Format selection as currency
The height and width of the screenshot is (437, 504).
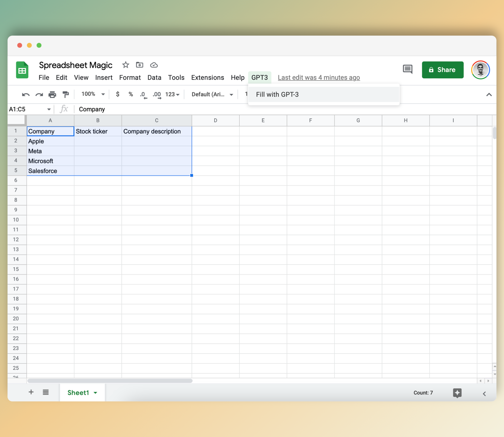pyautogui.click(x=118, y=94)
